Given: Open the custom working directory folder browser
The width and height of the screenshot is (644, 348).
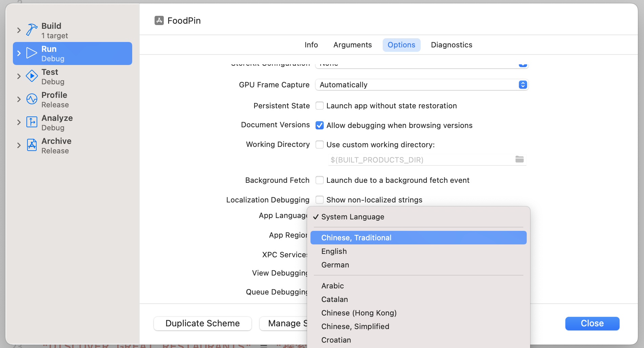Looking at the screenshot, I should 520,159.
